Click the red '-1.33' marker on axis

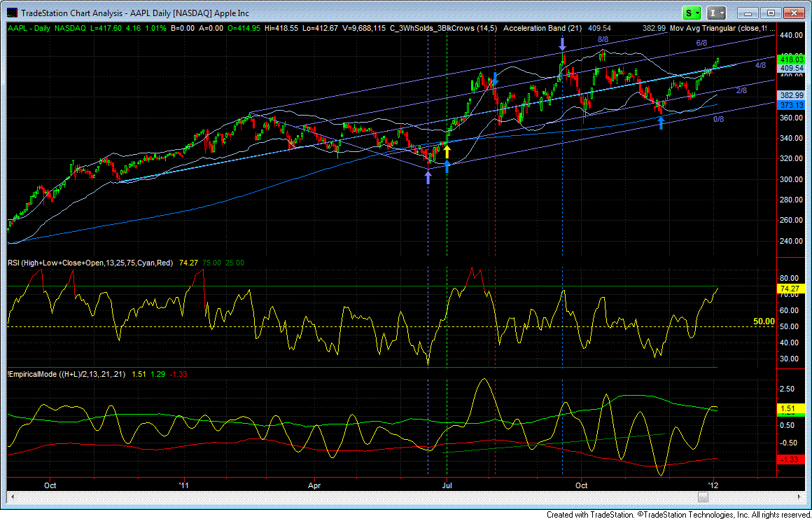click(790, 460)
